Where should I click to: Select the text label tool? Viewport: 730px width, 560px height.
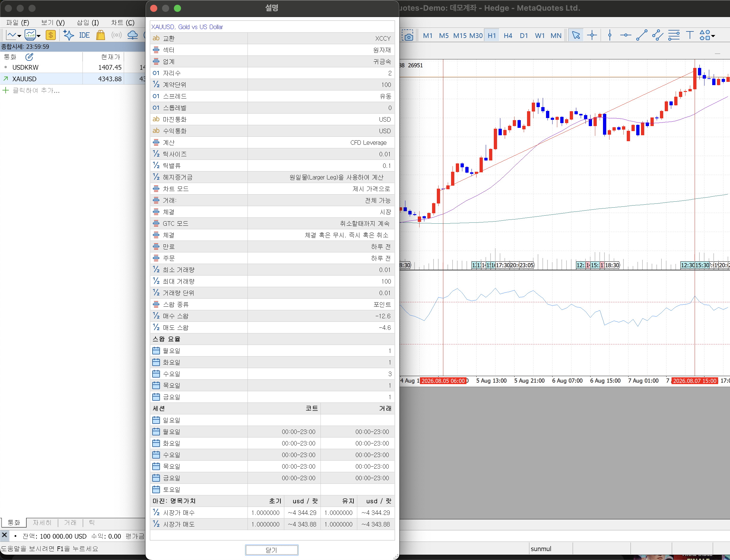click(690, 35)
